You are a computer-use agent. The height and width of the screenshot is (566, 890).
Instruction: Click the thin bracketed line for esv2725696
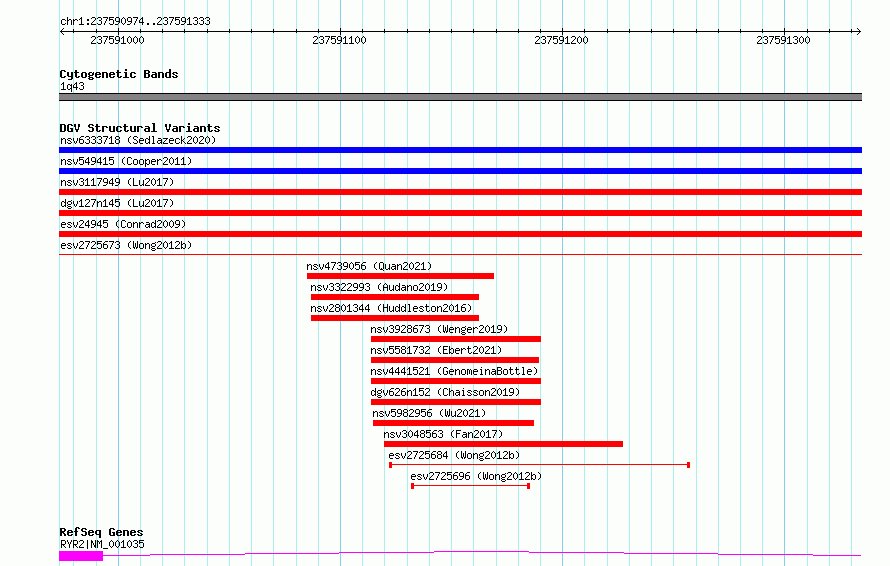point(471,486)
